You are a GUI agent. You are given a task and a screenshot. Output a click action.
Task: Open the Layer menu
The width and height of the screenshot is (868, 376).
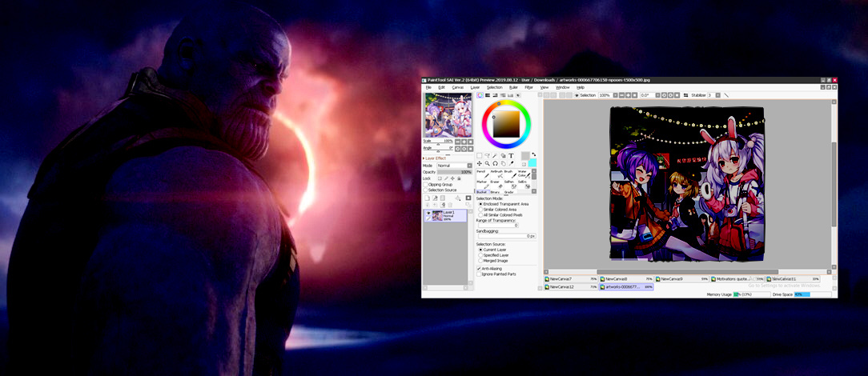[x=475, y=87]
